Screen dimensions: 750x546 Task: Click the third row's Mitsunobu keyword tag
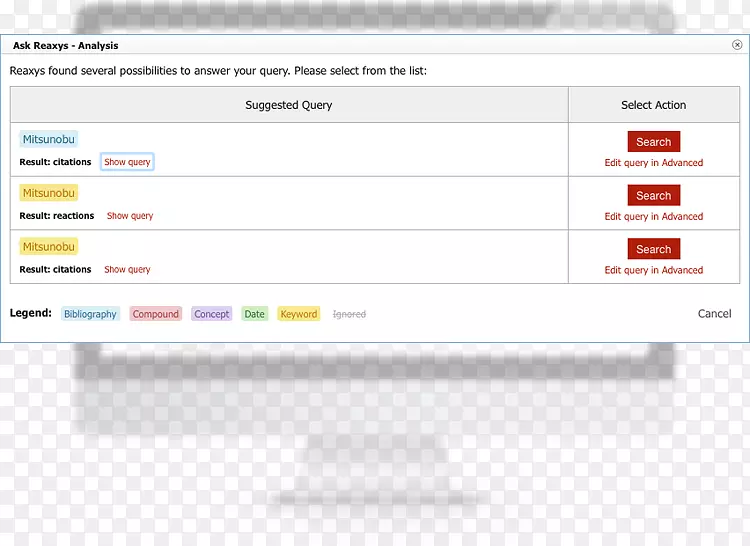tap(49, 246)
